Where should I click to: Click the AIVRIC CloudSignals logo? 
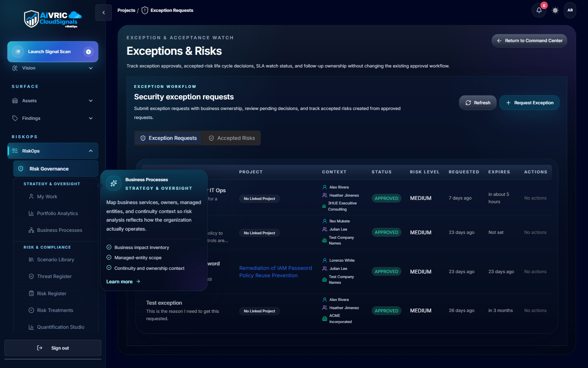click(x=53, y=19)
